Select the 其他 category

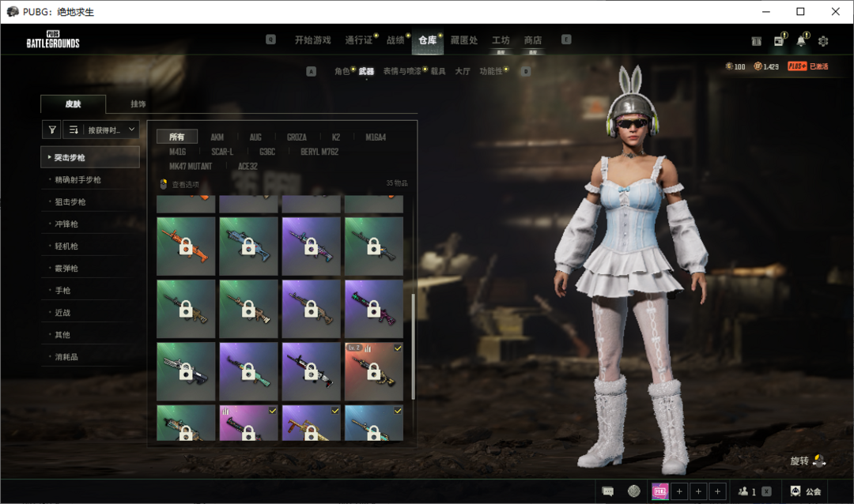click(90, 334)
